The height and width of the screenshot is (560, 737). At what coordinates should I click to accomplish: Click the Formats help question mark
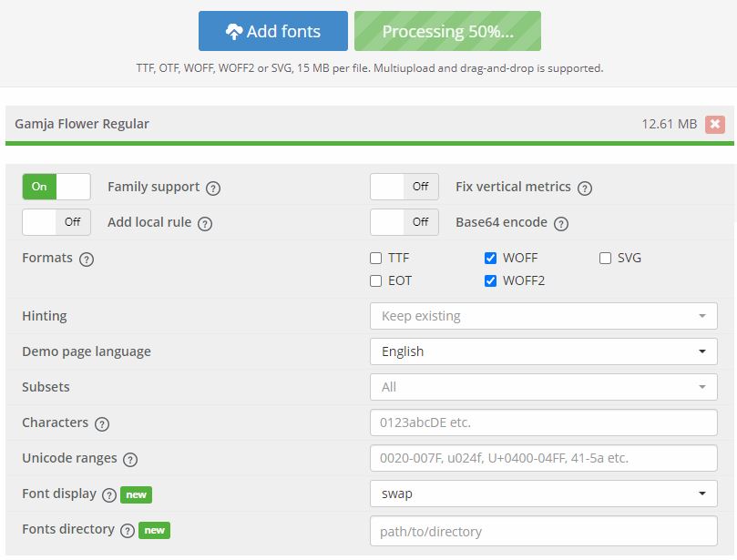[87, 260]
